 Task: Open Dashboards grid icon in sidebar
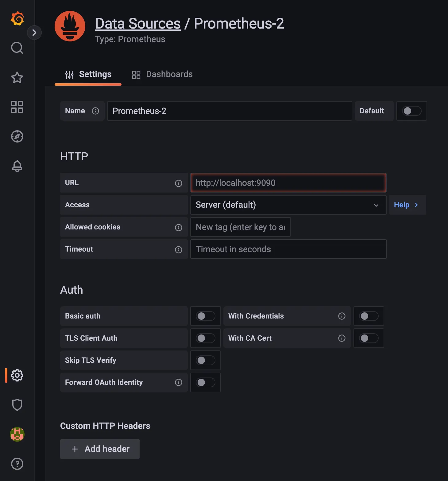(x=17, y=107)
